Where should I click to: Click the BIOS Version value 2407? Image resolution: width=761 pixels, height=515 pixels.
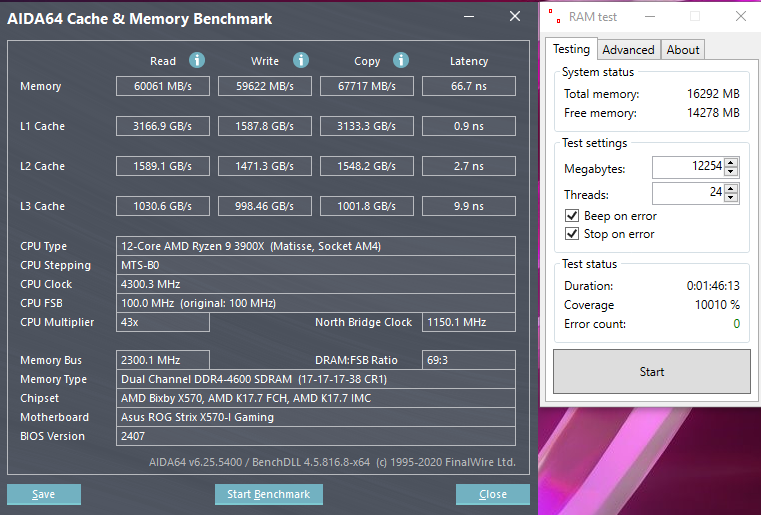point(315,436)
